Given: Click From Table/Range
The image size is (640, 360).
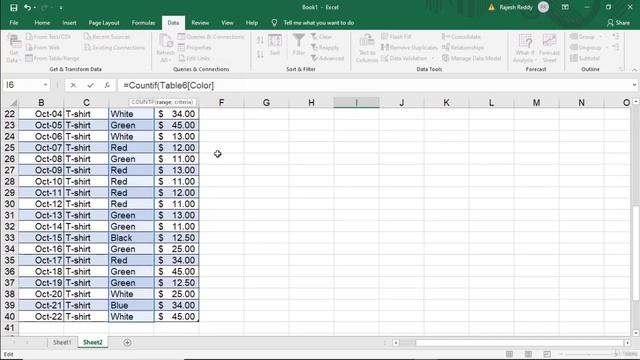Looking at the screenshot, I should click(53, 58).
